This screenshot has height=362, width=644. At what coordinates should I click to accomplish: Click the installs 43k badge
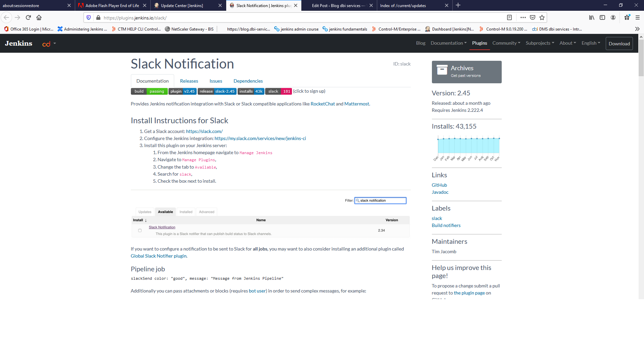coord(251,91)
